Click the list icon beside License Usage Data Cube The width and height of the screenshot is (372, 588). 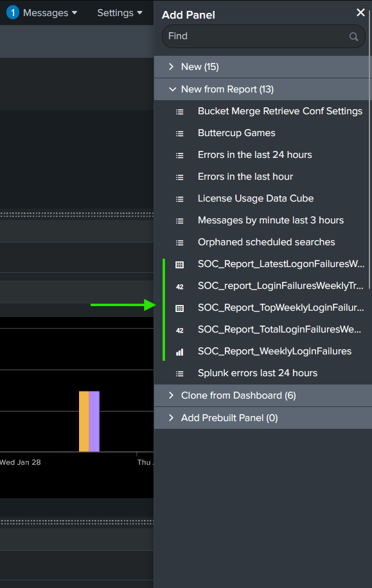(180, 199)
